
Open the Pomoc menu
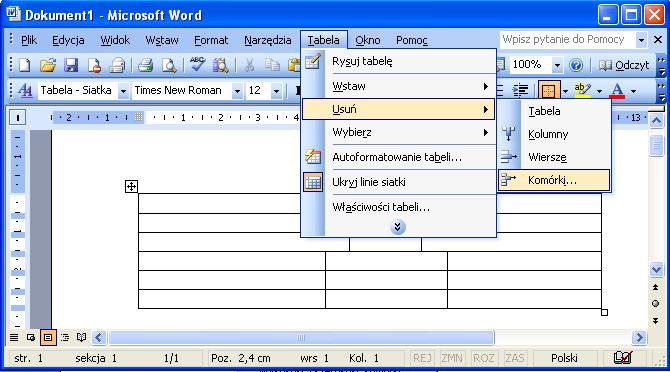(x=411, y=40)
